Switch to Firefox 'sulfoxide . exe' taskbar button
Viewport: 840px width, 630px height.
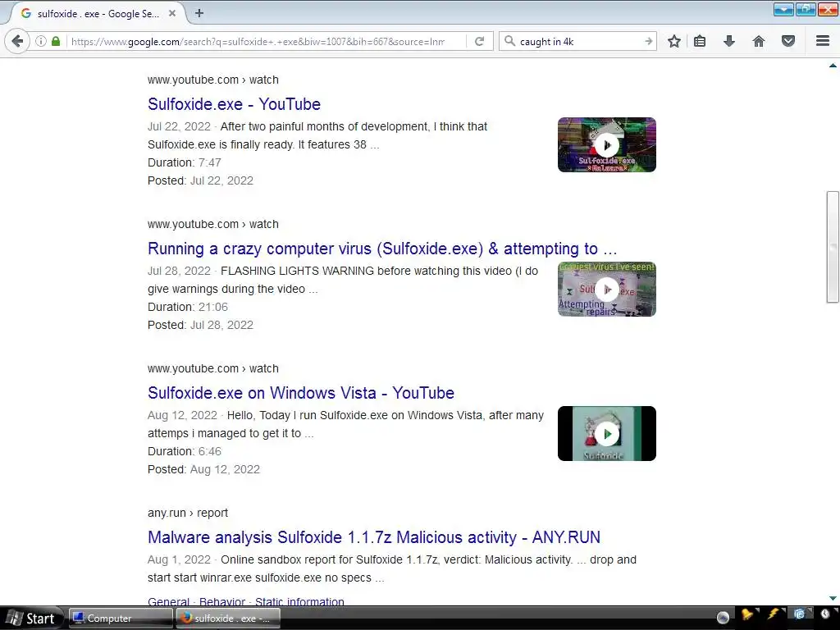coord(228,619)
